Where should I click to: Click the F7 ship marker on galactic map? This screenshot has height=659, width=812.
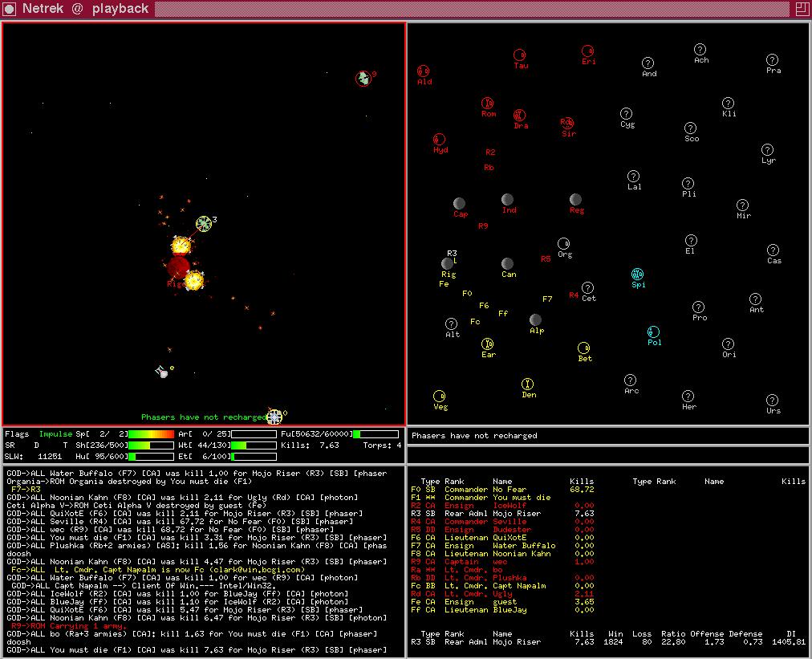547,299
